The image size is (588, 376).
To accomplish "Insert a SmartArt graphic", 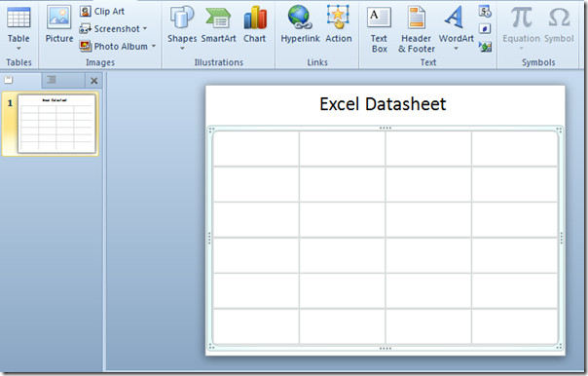I will [218, 24].
